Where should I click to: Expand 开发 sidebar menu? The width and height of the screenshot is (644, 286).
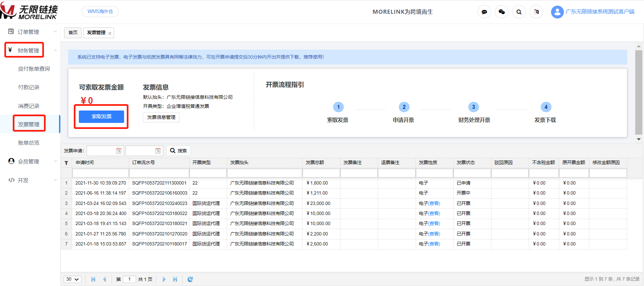30,180
